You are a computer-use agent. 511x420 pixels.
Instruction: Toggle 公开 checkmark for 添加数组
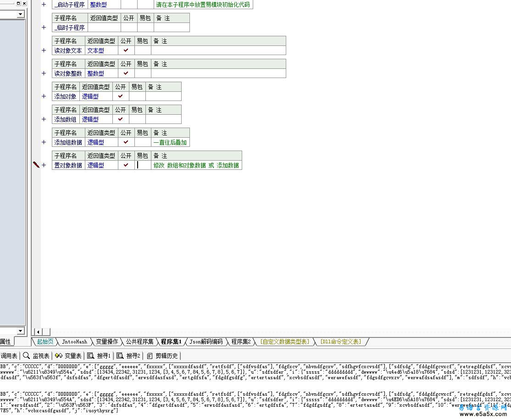pos(121,119)
